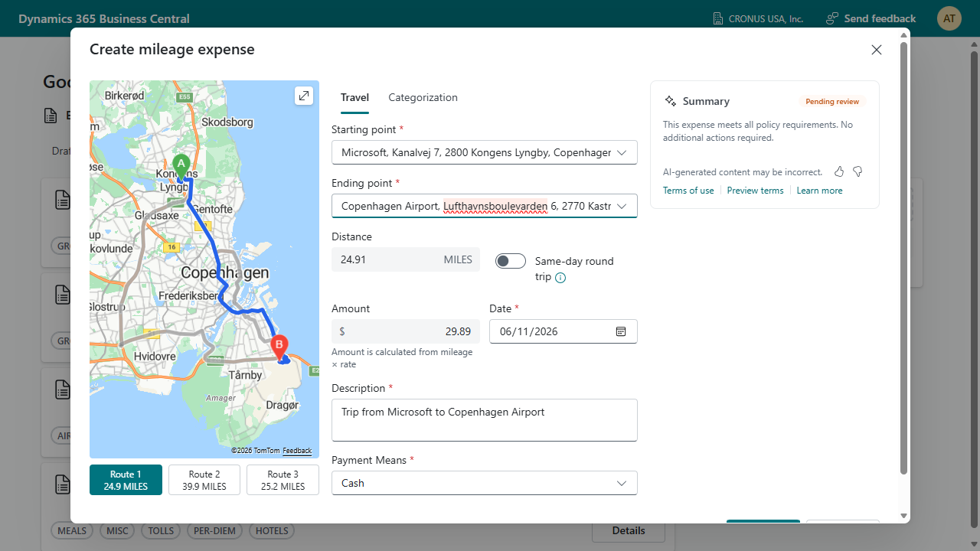Select Route 2 39.9 miles
This screenshot has width=980, height=551.
(x=204, y=480)
